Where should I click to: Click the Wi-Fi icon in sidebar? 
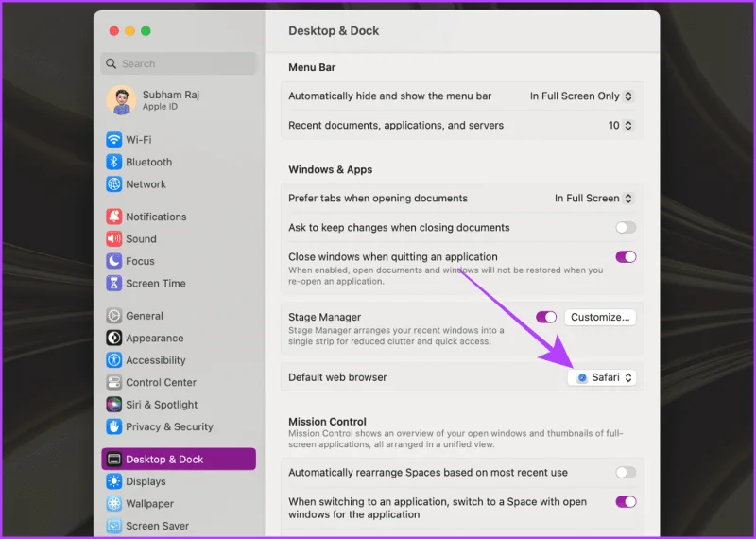[x=113, y=139]
